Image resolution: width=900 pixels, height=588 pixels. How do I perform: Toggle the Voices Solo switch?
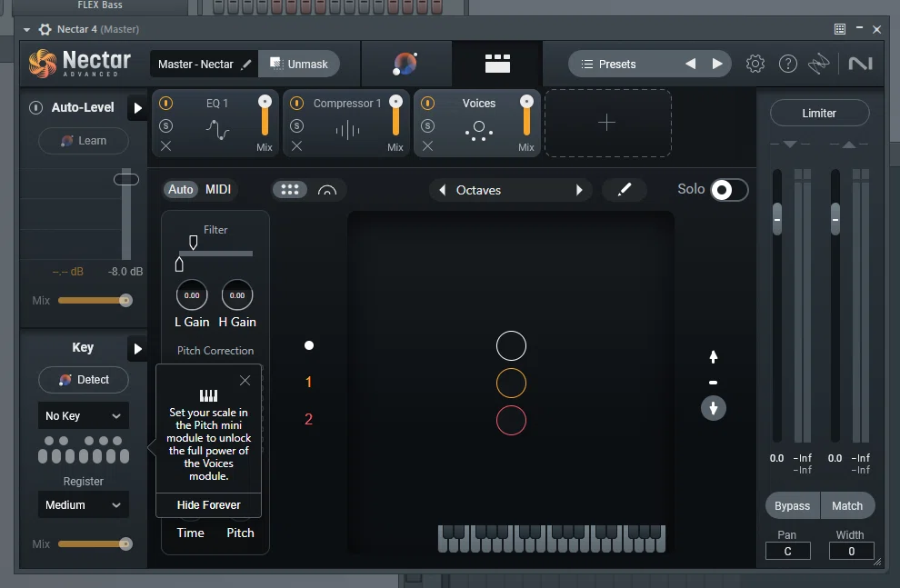point(729,190)
